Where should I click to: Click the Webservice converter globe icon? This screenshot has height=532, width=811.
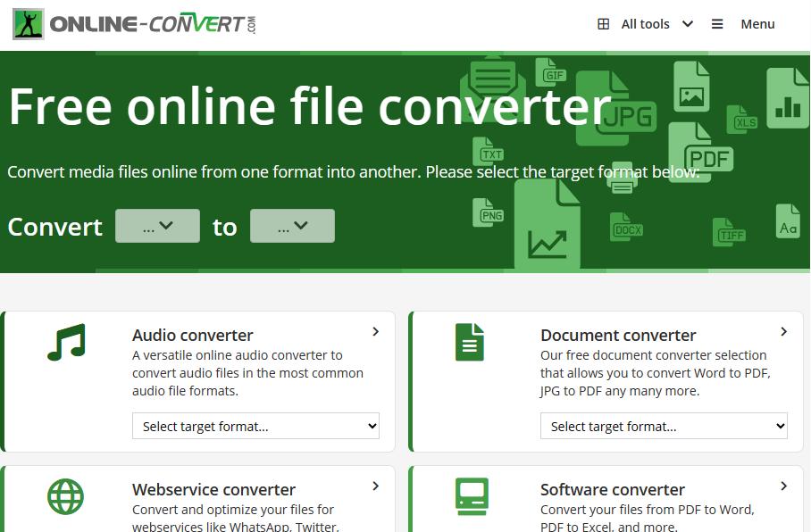[66, 497]
